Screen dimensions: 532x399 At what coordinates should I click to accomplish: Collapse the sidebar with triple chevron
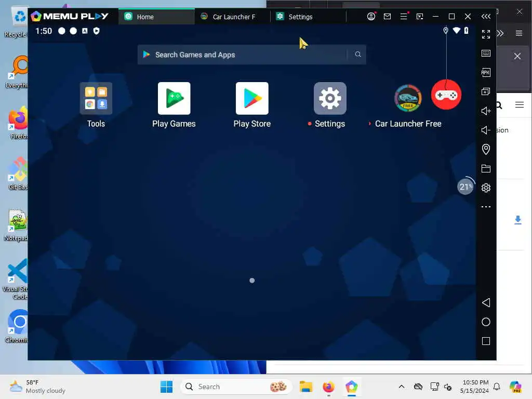pos(486,16)
